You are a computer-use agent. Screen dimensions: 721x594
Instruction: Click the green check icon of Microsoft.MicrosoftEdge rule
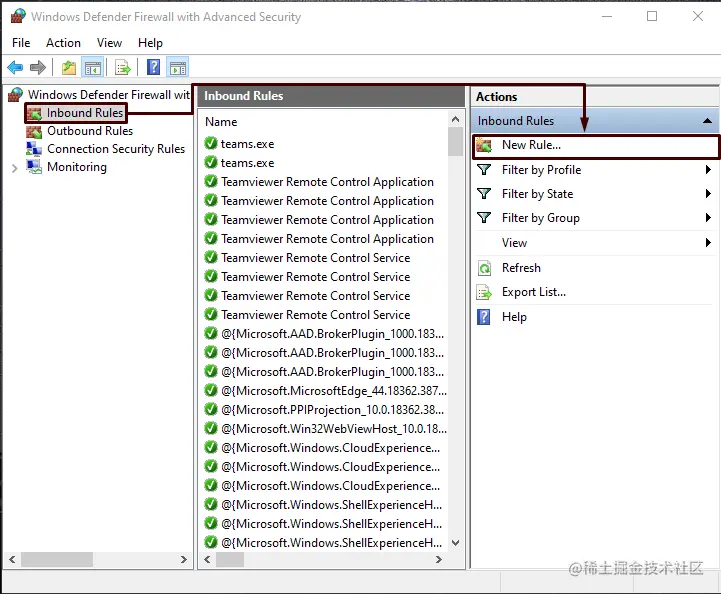tap(211, 390)
